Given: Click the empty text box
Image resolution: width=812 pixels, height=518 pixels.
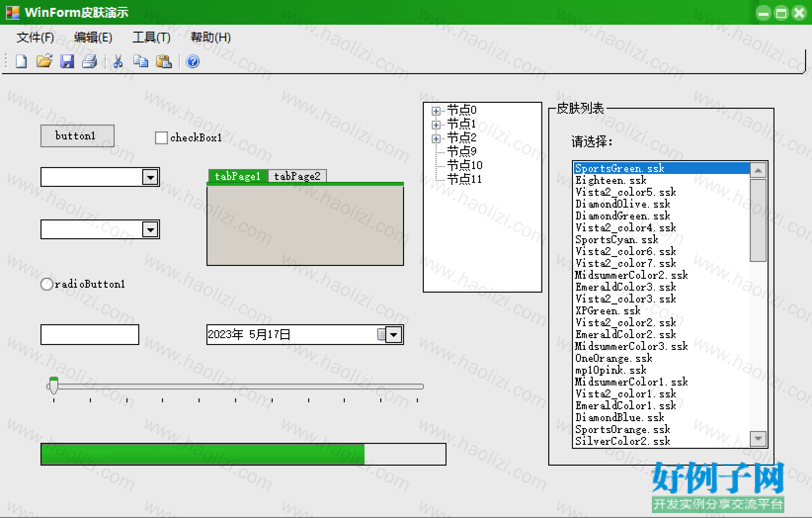Looking at the screenshot, I should (x=90, y=335).
